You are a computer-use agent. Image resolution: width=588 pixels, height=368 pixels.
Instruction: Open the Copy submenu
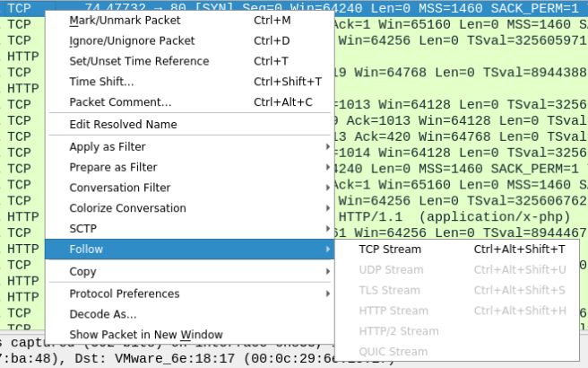tap(82, 272)
